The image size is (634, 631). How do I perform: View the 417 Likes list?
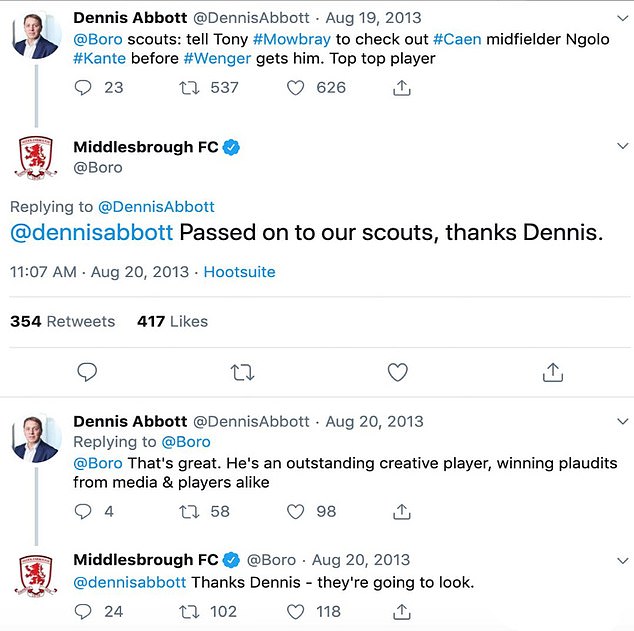tap(172, 321)
